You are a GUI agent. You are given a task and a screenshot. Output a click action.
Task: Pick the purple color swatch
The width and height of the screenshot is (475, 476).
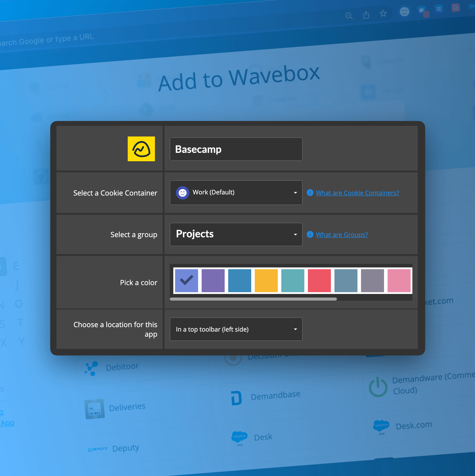213,280
